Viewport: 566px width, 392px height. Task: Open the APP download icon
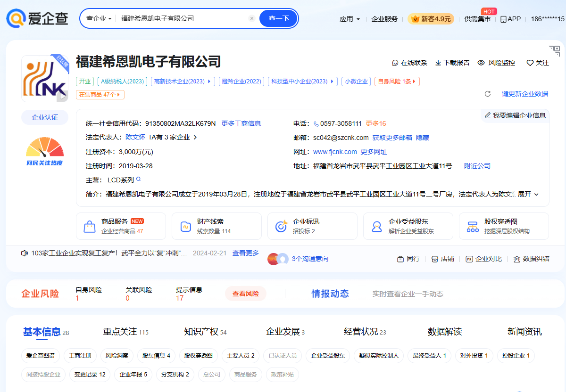pos(503,19)
